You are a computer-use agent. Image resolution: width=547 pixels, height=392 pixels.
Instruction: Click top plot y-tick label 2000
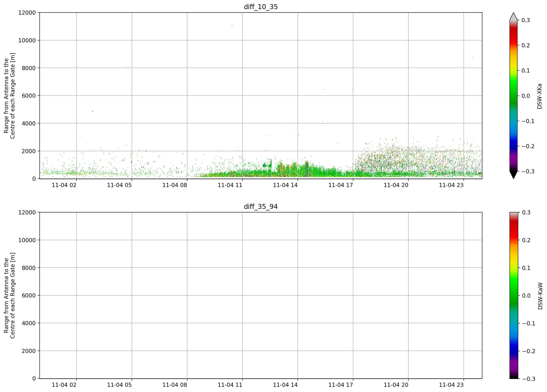(x=29, y=151)
